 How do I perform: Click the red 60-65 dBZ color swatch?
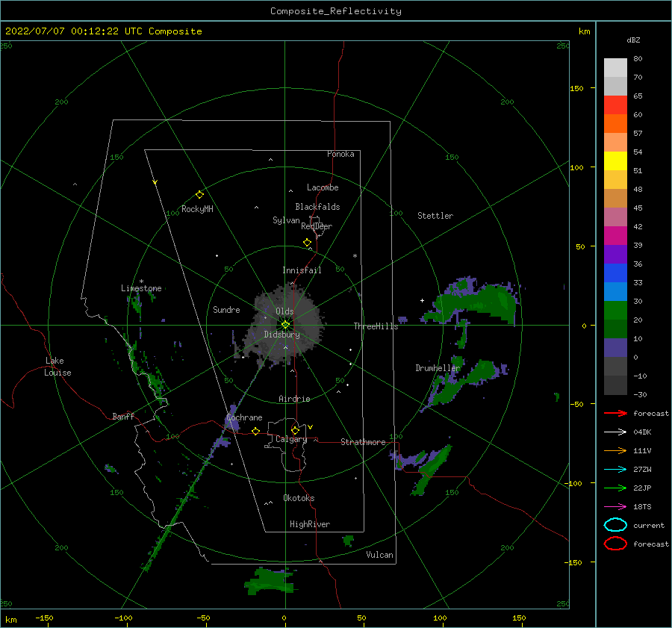point(615,105)
